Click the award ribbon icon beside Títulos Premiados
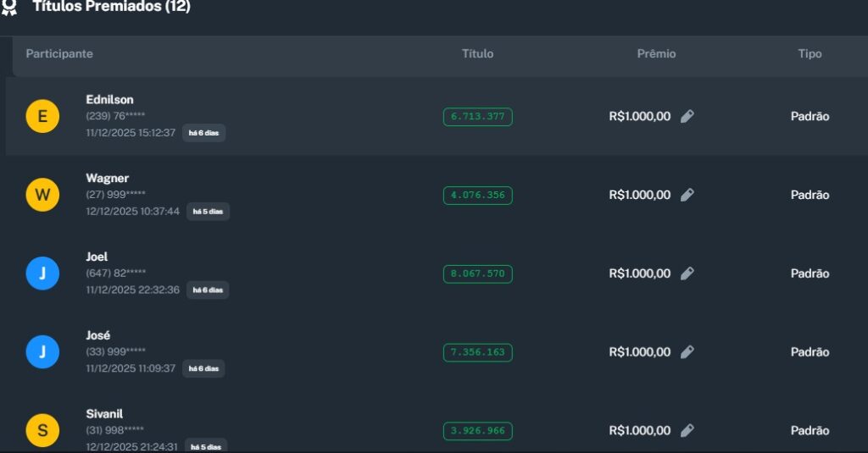This screenshot has height=453, width=868. pyautogui.click(x=9, y=8)
